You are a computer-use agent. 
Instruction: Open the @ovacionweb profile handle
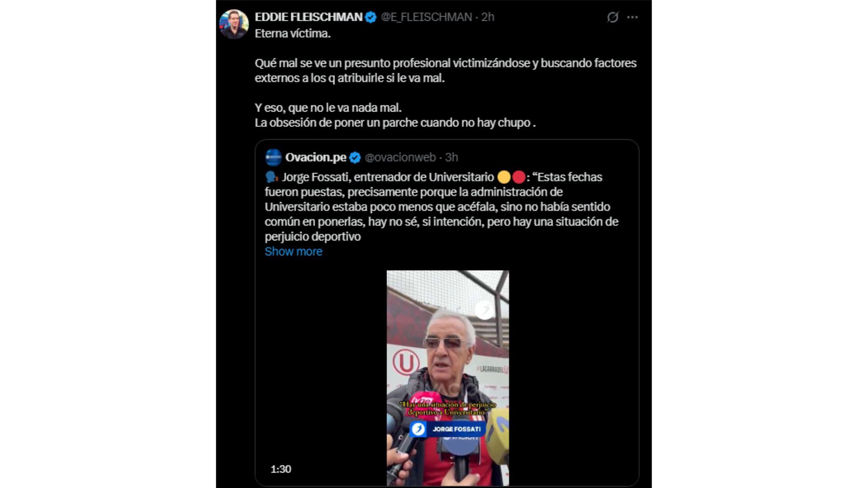click(400, 157)
